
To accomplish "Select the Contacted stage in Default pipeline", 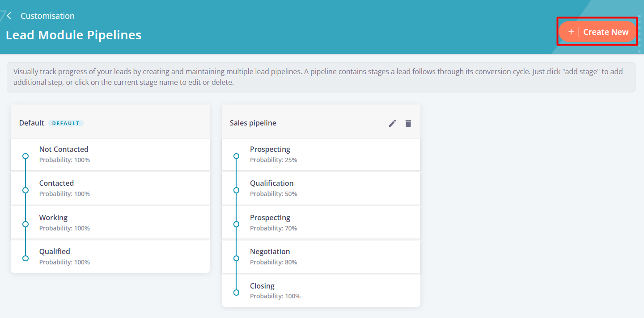I will tap(56, 183).
